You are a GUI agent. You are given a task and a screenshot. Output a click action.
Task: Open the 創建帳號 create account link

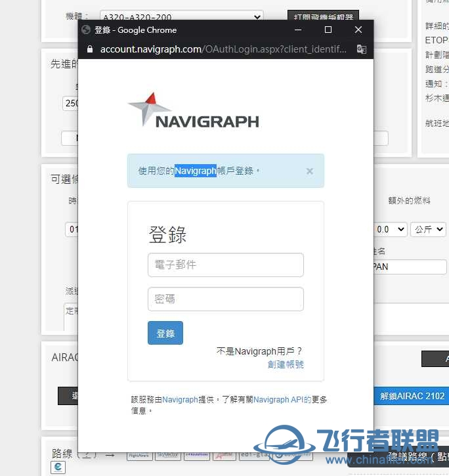[286, 364]
